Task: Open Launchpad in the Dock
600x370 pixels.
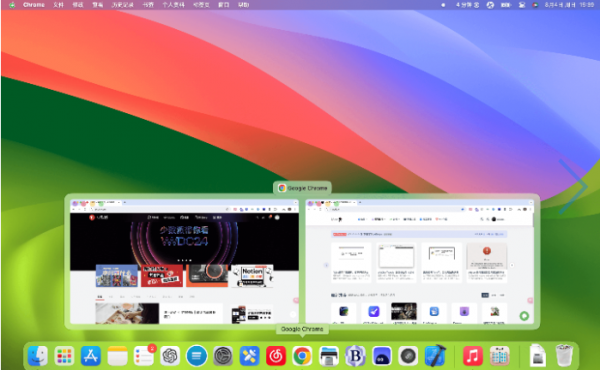Action: (64, 356)
